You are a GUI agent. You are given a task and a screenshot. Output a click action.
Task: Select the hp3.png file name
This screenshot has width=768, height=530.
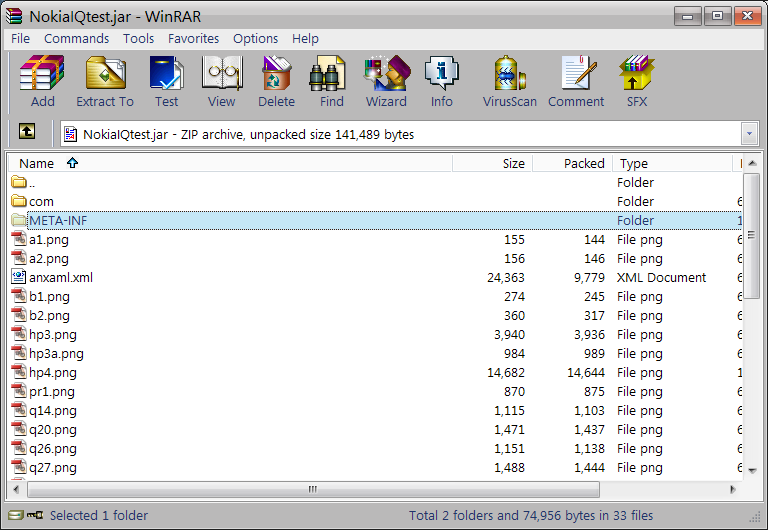[53, 335]
